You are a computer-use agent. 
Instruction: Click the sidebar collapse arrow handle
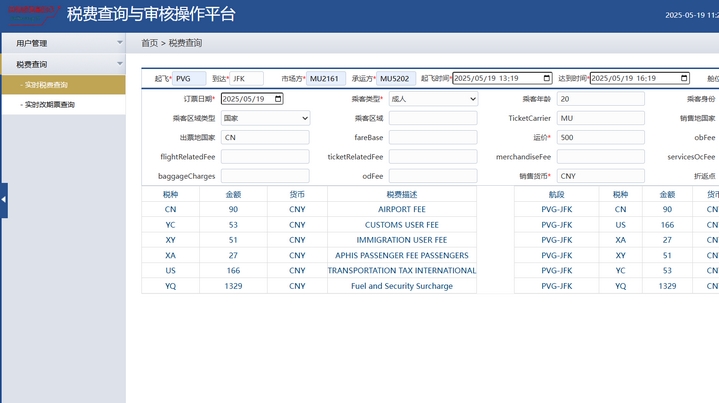click(x=4, y=199)
